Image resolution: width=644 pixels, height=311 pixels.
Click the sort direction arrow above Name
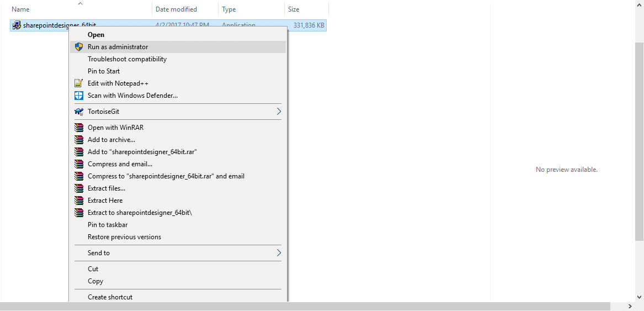coord(81,4)
